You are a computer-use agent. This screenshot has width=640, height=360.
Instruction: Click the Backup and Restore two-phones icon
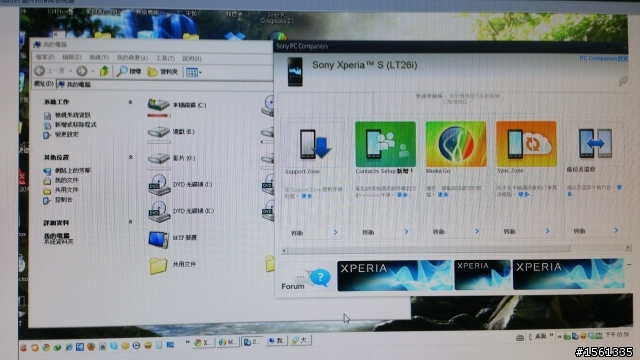point(595,143)
